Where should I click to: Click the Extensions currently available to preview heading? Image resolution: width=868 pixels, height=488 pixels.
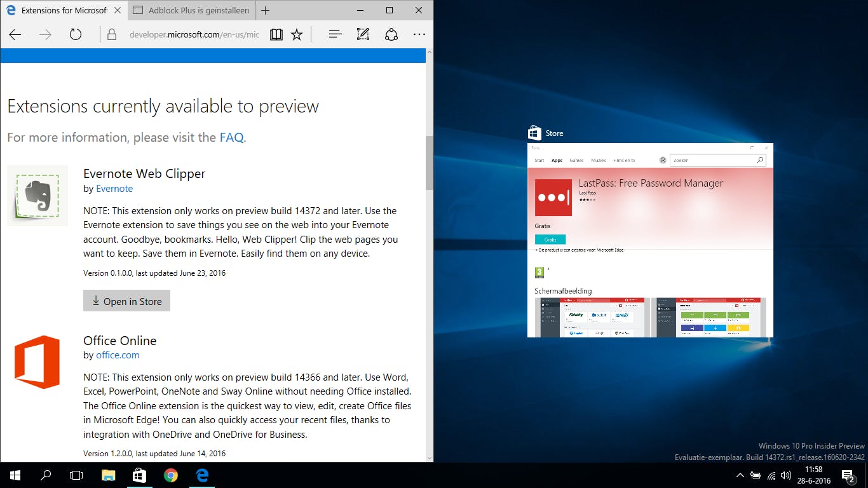163,106
